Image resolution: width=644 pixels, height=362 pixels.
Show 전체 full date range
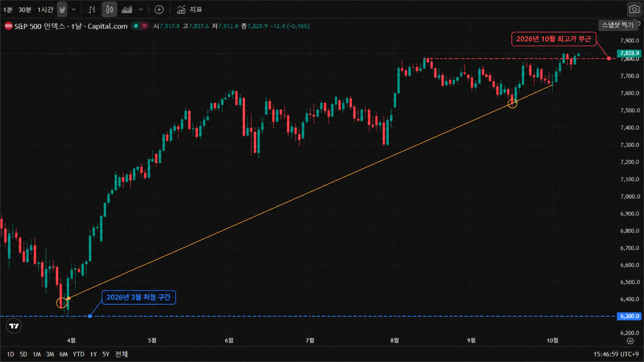(x=121, y=354)
